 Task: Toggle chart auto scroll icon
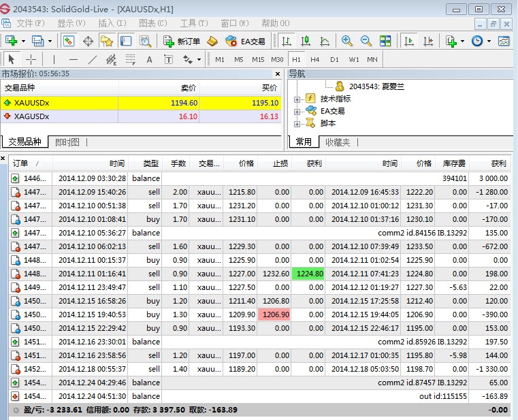[x=409, y=41]
